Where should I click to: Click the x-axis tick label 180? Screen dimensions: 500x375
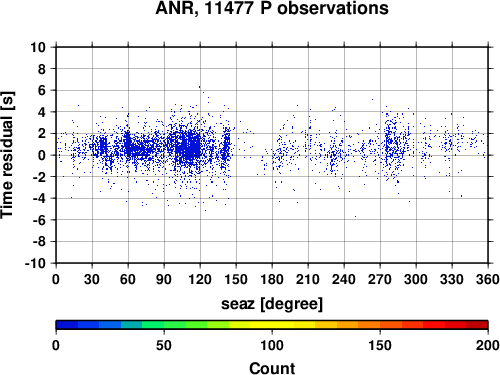click(272, 279)
